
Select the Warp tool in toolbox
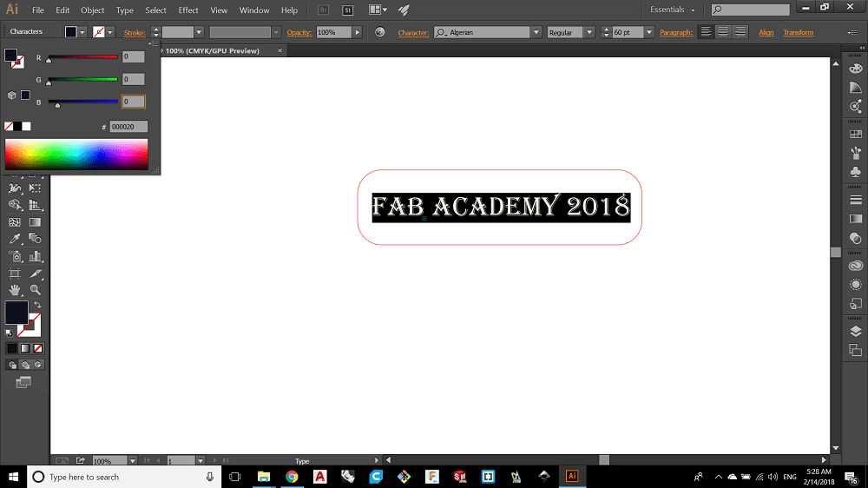coord(15,188)
